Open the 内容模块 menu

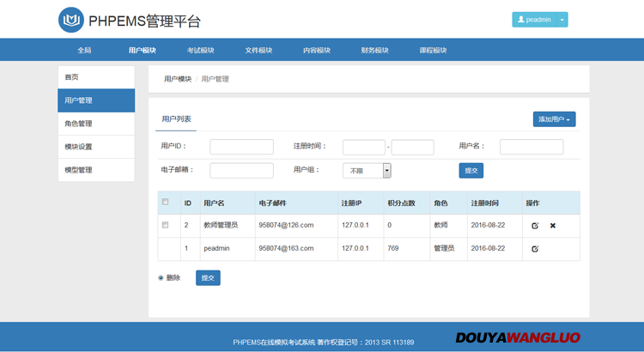click(x=317, y=50)
